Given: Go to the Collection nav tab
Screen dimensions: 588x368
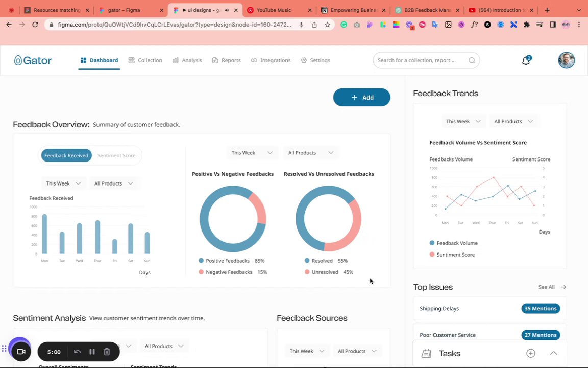Looking at the screenshot, I should [x=145, y=60].
